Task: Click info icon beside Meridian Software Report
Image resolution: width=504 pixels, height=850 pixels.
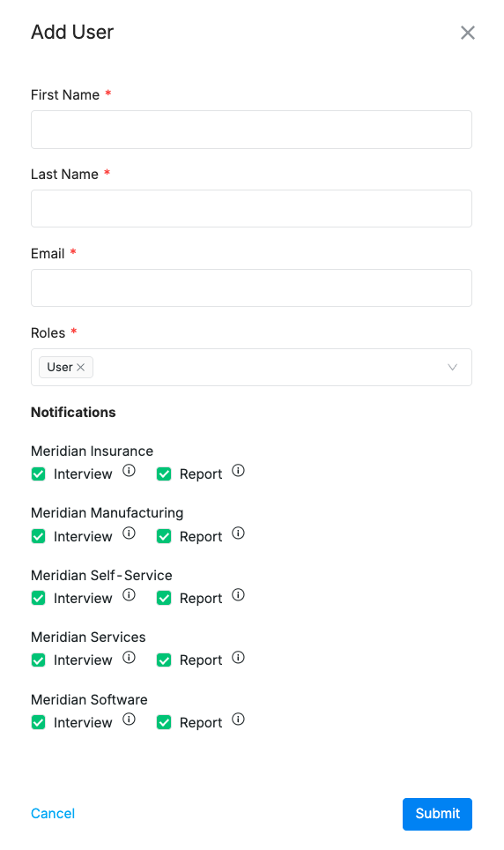Action: point(239,720)
